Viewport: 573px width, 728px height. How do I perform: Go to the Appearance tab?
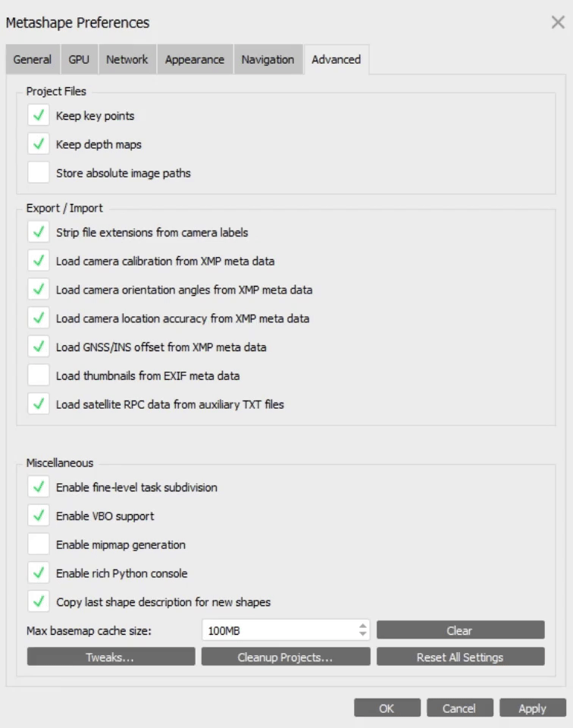[x=195, y=60]
